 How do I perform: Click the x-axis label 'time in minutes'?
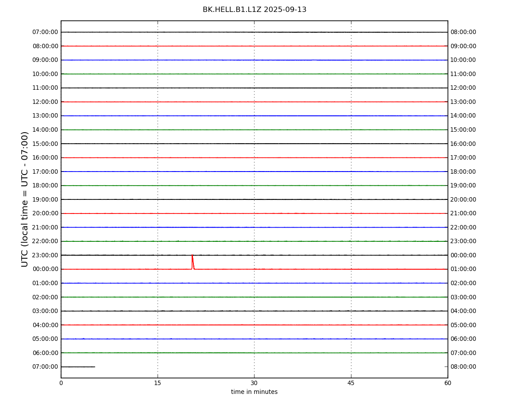pos(254,392)
